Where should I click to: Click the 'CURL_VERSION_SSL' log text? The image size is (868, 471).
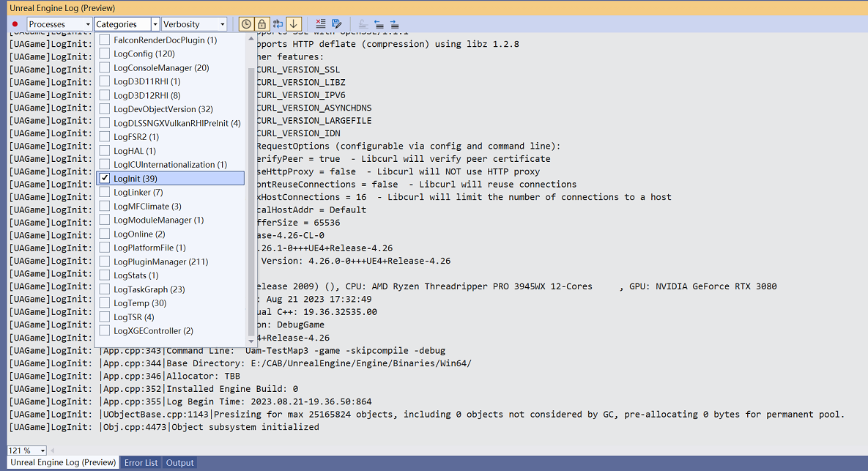click(298, 69)
